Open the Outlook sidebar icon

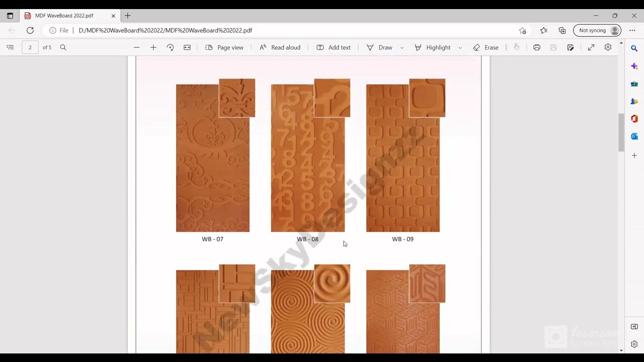(x=634, y=136)
